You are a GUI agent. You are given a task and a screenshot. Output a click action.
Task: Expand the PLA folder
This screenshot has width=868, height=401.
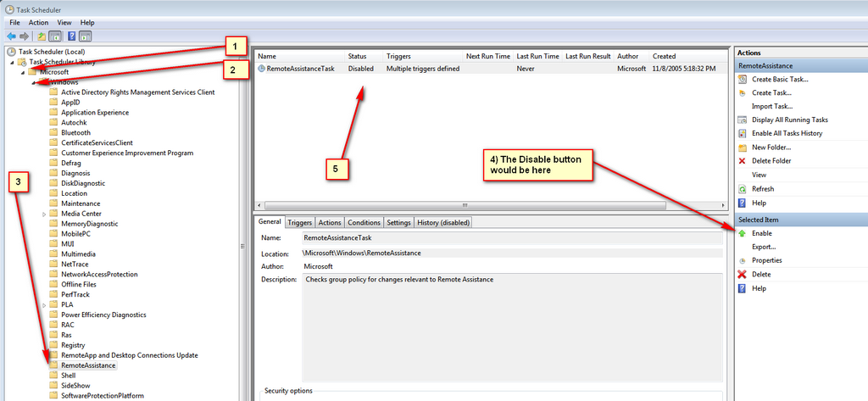click(44, 304)
